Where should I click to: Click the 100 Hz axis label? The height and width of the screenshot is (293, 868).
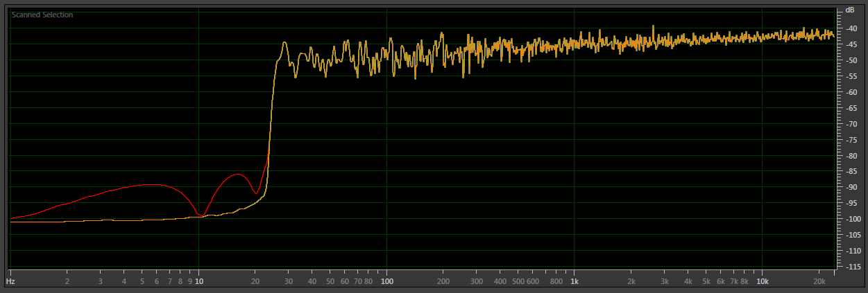(387, 282)
